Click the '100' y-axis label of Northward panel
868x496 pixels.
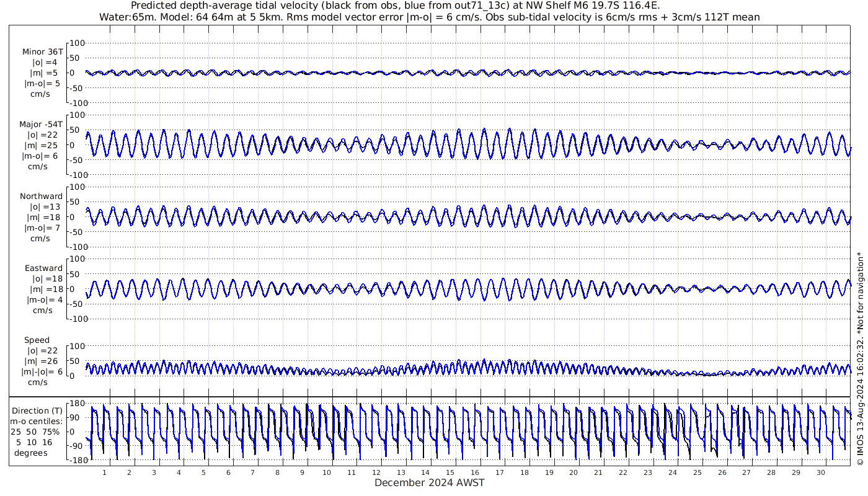click(x=77, y=187)
